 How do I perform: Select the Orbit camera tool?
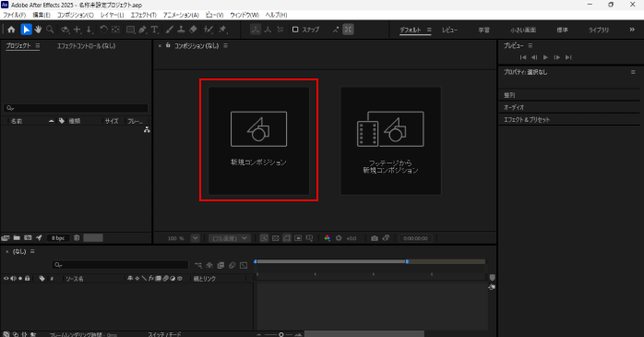(x=65, y=30)
